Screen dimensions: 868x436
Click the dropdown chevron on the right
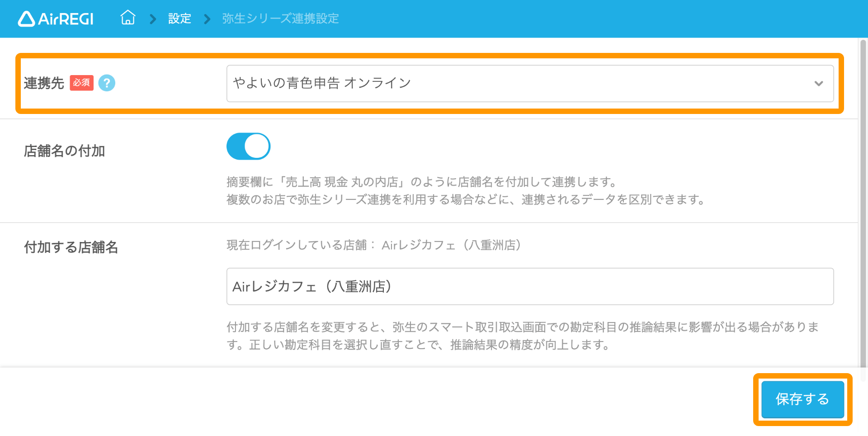point(818,83)
